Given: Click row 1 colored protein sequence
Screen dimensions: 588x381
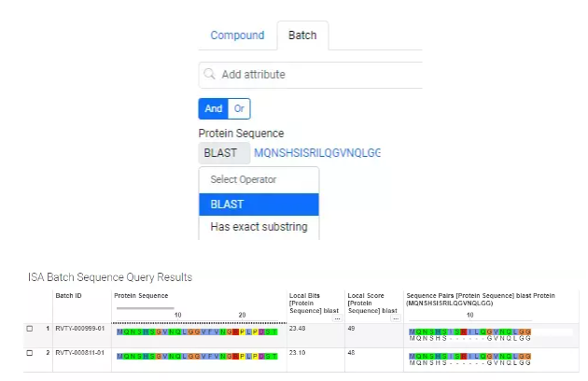Looking at the screenshot, I should click(197, 331).
